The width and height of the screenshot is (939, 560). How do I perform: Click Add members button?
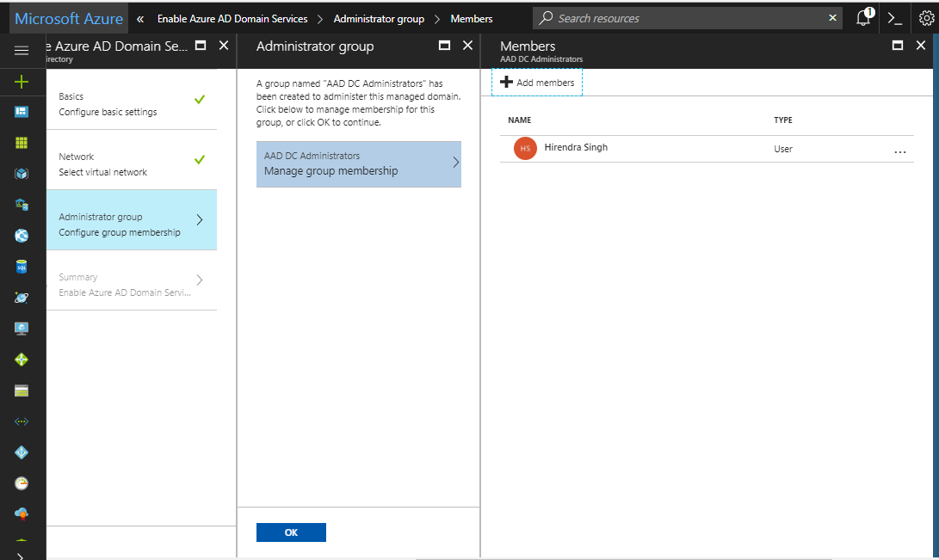537,83
